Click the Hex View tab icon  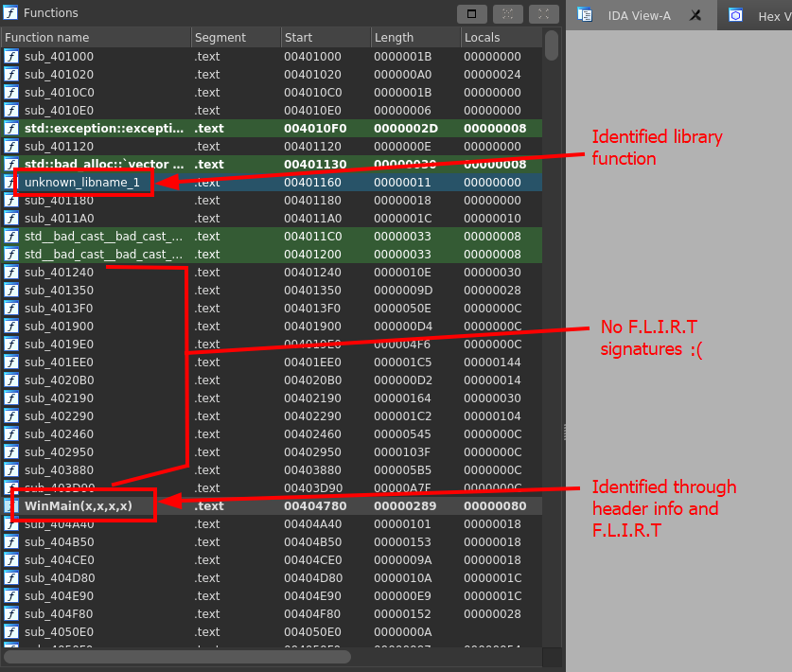736,15
